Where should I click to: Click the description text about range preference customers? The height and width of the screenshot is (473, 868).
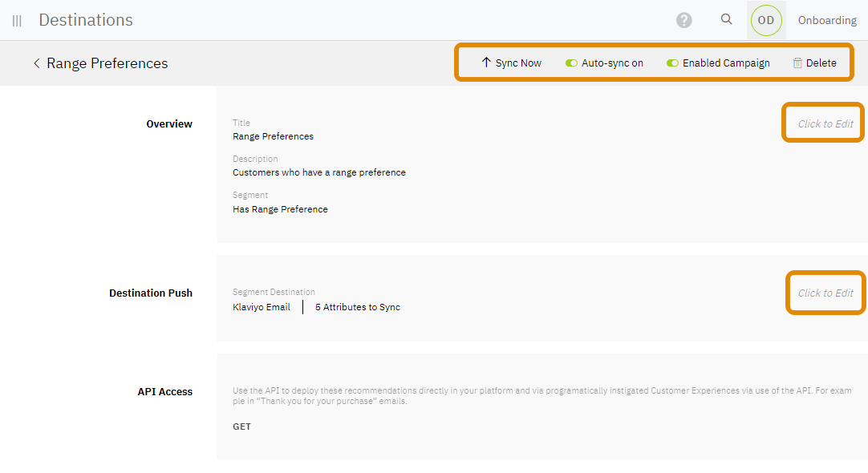tap(318, 172)
